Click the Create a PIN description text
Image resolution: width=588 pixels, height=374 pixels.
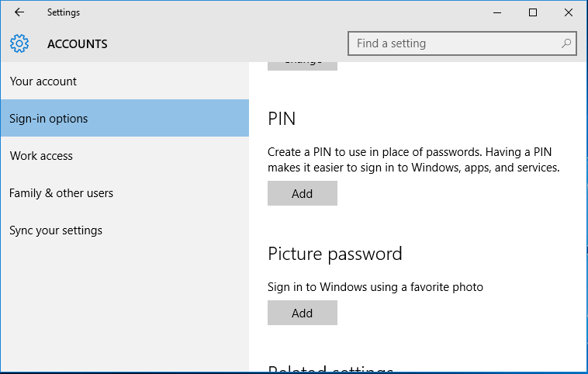(x=413, y=159)
